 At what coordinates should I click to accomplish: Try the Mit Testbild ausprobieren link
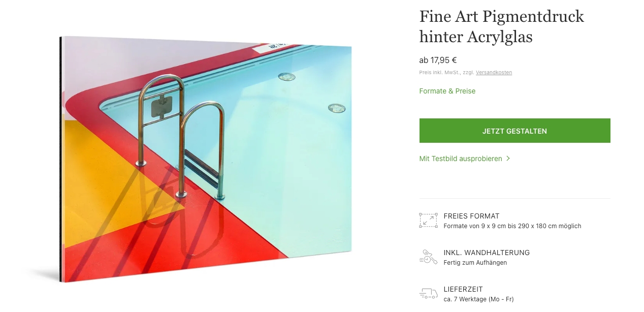pos(461,159)
